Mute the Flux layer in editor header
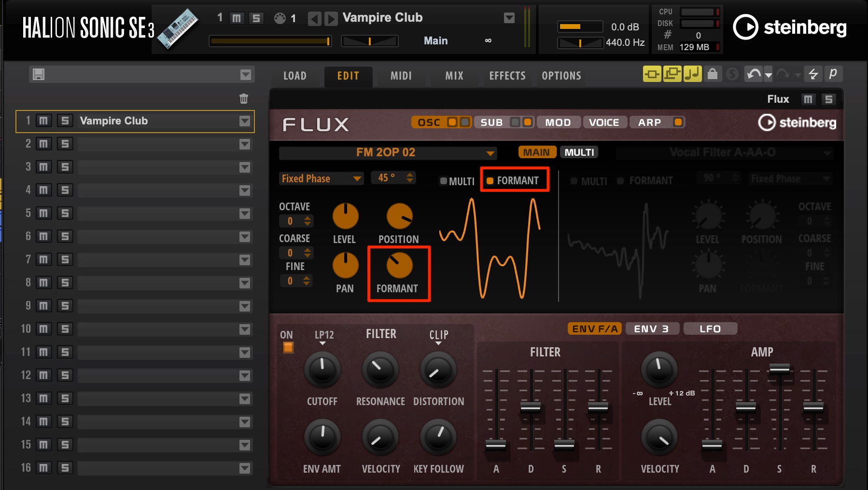This screenshot has height=490, width=868. coord(808,99)
